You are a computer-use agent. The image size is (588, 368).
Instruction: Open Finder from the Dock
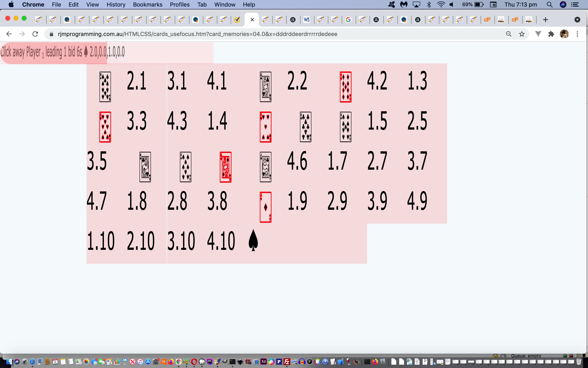coord(9,362)
